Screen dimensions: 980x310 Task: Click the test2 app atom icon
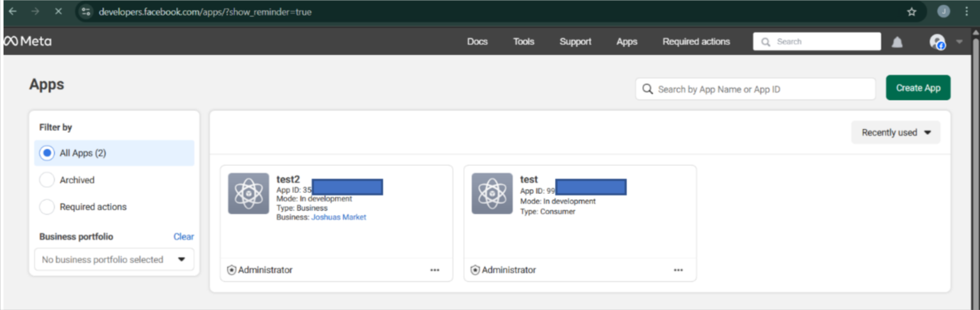(x=248, y=193)
